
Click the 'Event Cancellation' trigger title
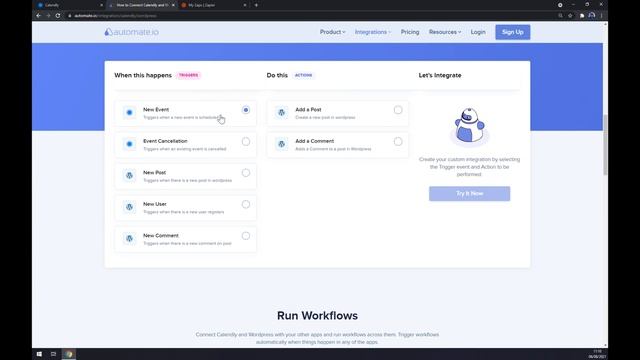[165, 141]
